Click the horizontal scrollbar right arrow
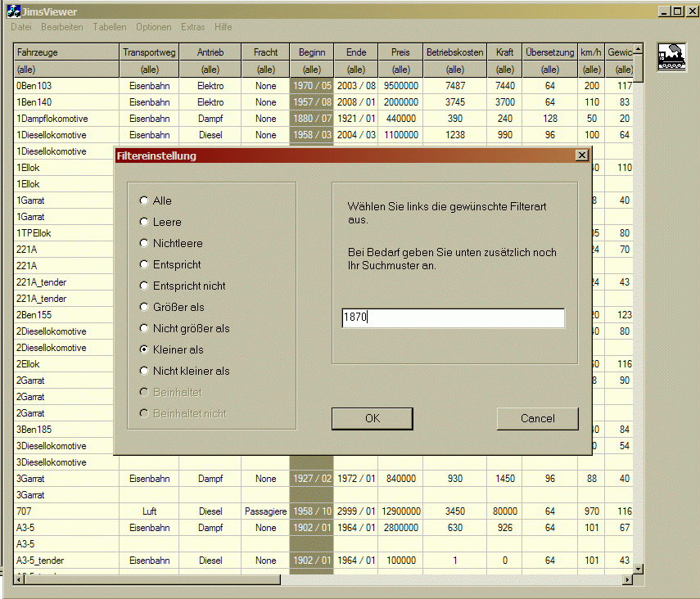This screenshot has height=599, width=700. [x=628, y=579]
